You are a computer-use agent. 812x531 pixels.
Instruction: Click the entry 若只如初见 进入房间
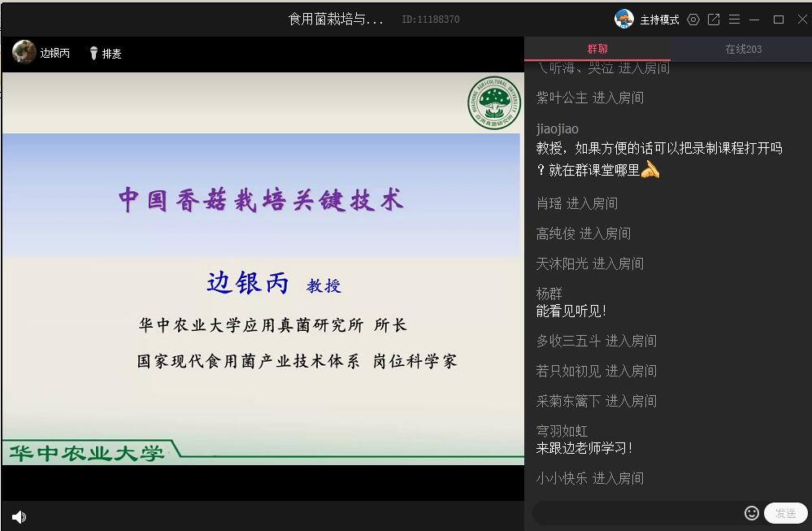pyautogui.click(x=597, y=371)
